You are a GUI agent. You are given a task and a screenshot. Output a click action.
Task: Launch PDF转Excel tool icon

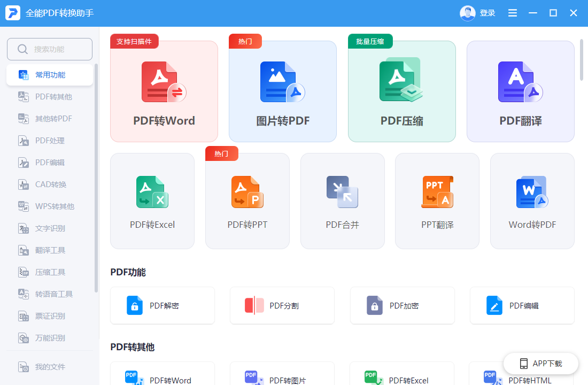pos(152,192)
